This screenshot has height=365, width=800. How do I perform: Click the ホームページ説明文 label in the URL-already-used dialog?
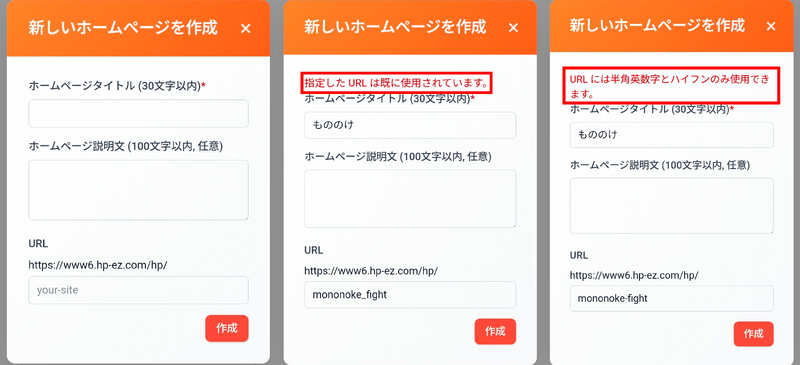[x=398, y=157]
